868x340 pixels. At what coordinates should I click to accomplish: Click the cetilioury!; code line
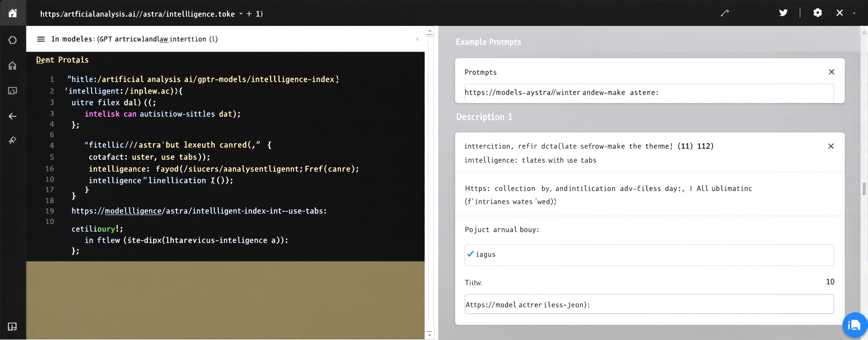[97, 229]
